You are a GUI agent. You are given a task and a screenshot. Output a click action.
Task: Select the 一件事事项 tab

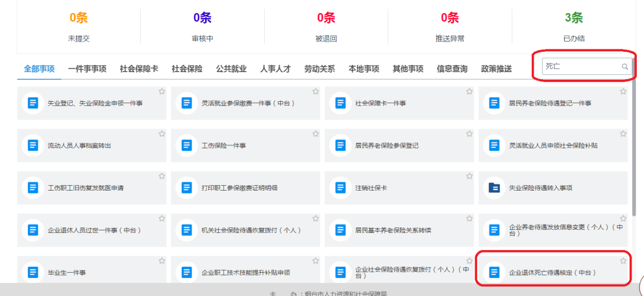pyautogui.click(x=87, y=68)
